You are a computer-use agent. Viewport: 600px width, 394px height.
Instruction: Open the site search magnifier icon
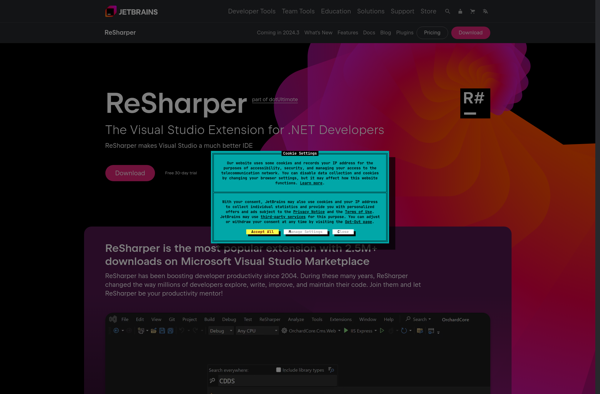(x=447, y=11)
